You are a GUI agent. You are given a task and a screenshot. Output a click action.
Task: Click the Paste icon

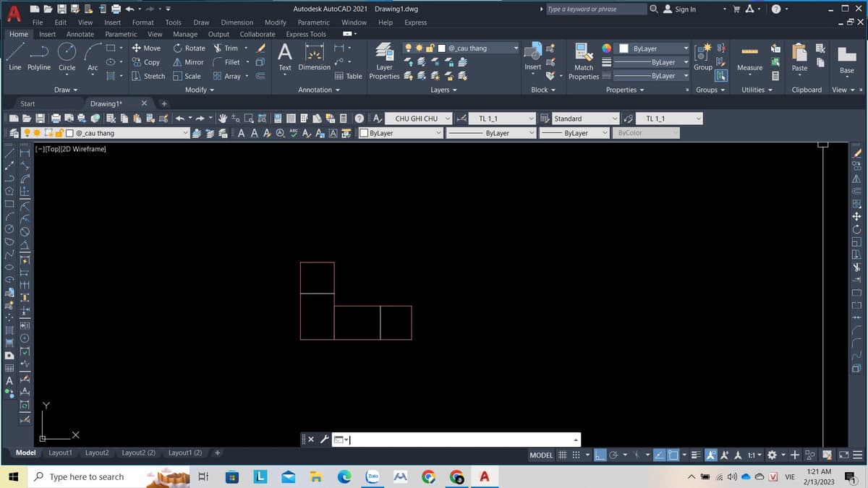click(x=799, y=58)
